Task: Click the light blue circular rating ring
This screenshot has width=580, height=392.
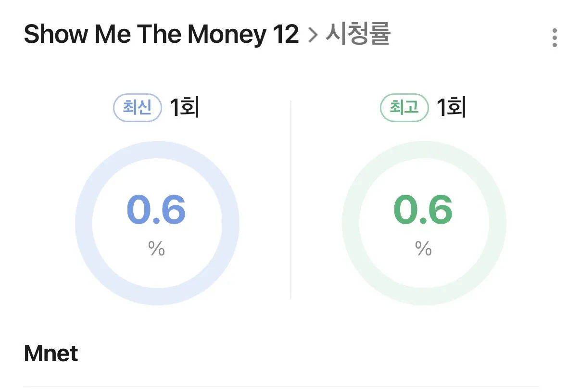Action: (x=84, y=224)
